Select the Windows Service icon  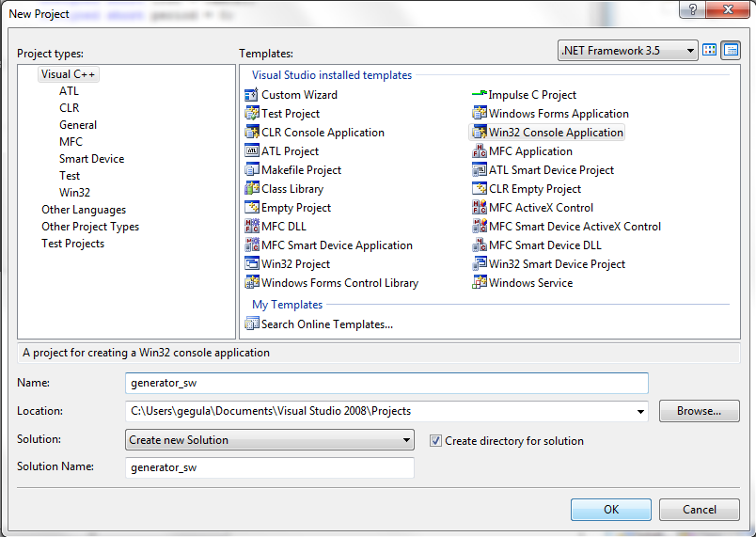pyautogui.click(x=480, y=283)
